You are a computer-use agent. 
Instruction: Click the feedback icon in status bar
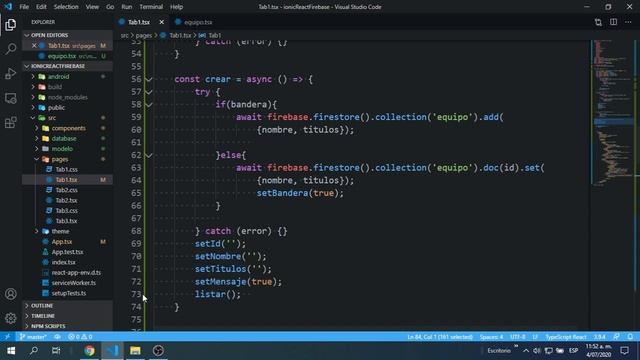[616, 337]
